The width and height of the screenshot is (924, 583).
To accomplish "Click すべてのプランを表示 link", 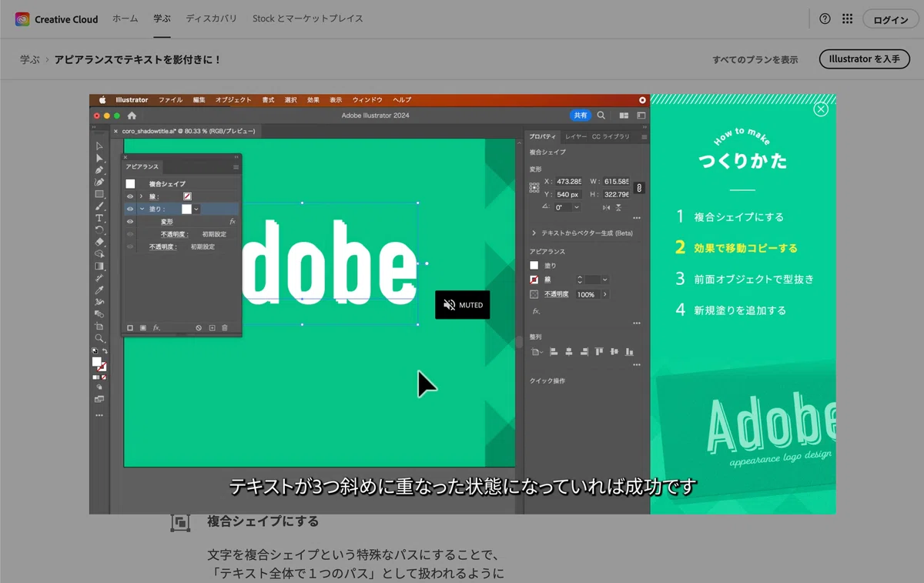I will pos(755,59).
